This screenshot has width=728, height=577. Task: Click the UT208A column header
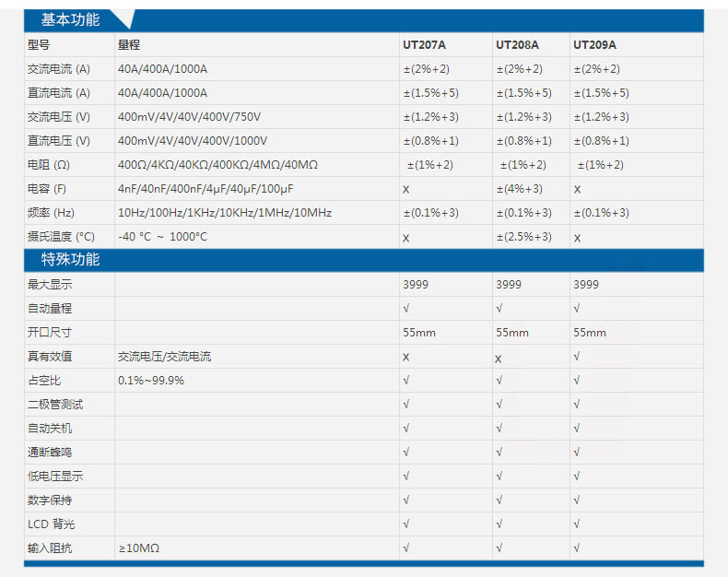[517, 45]
